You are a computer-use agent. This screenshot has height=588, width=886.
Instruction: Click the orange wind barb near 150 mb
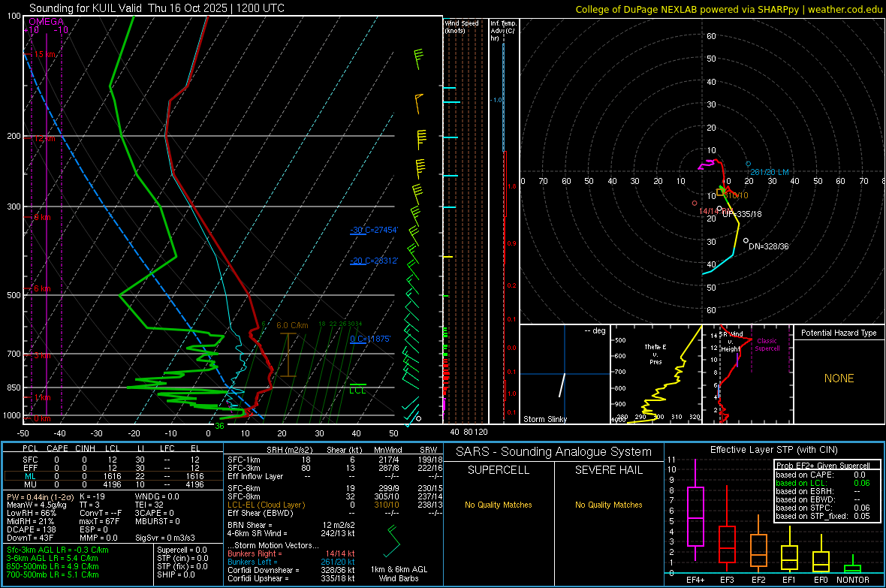(x=418, y=104)
